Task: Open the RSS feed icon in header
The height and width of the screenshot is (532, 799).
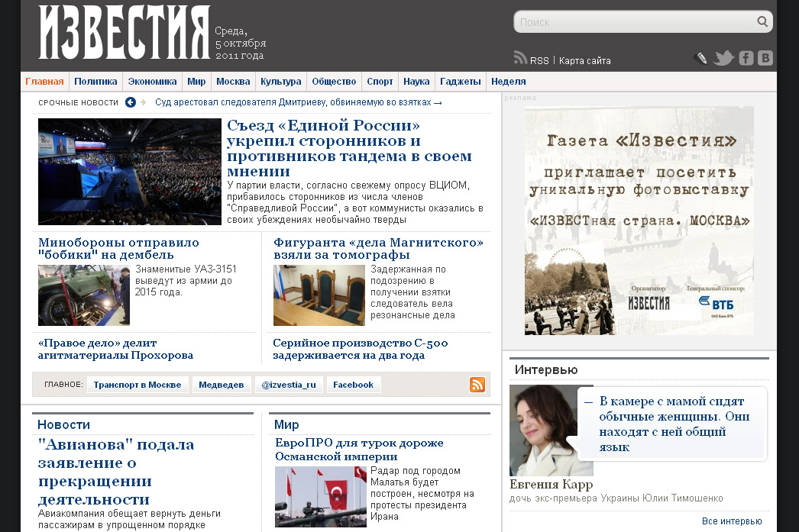Action: pyautogui.click(x=520, y=58)
